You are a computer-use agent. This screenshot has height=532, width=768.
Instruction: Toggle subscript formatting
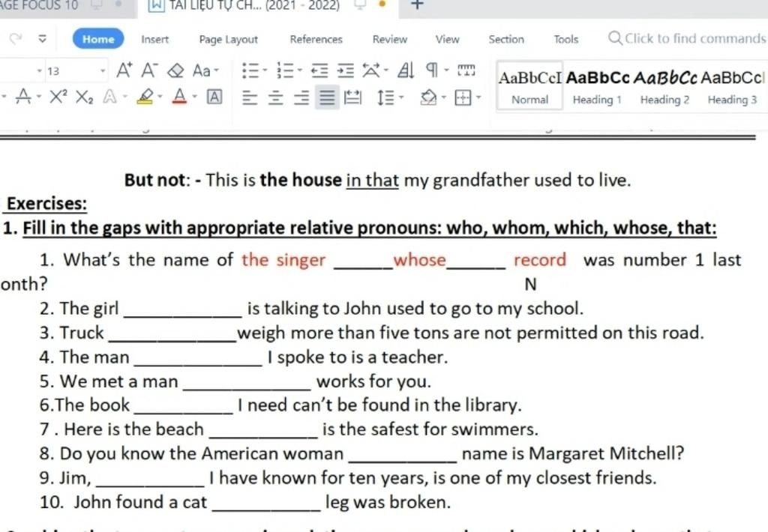coord(84,97)
